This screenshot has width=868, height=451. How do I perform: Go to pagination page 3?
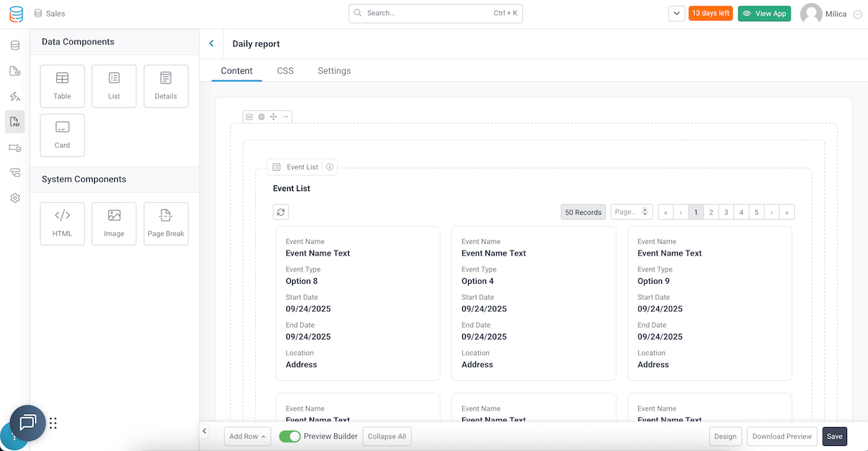(726, 211)
